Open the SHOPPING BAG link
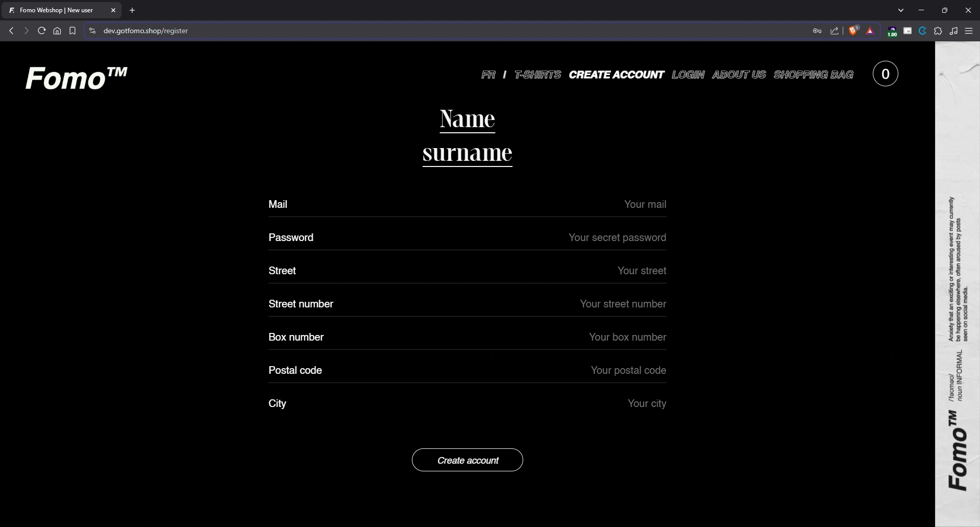The width and height of the screenshot is (980, 527). tap(814, 75)
